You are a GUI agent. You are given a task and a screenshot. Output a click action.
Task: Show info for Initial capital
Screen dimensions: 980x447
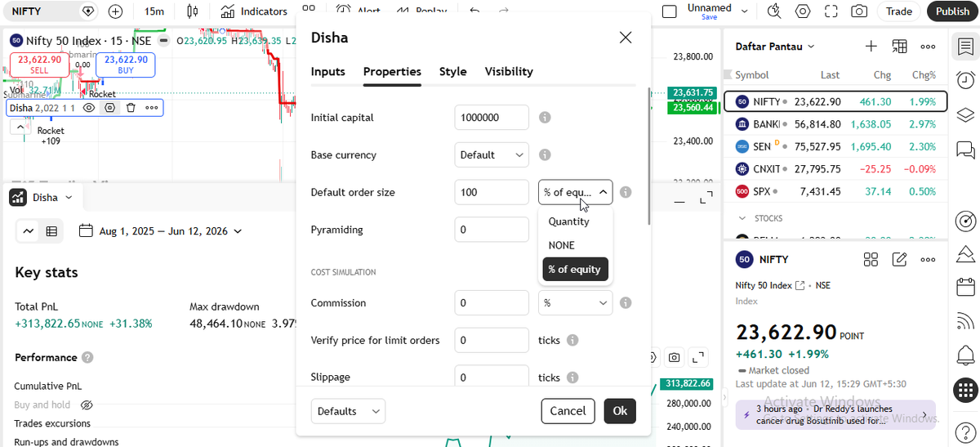click(545, 118)
